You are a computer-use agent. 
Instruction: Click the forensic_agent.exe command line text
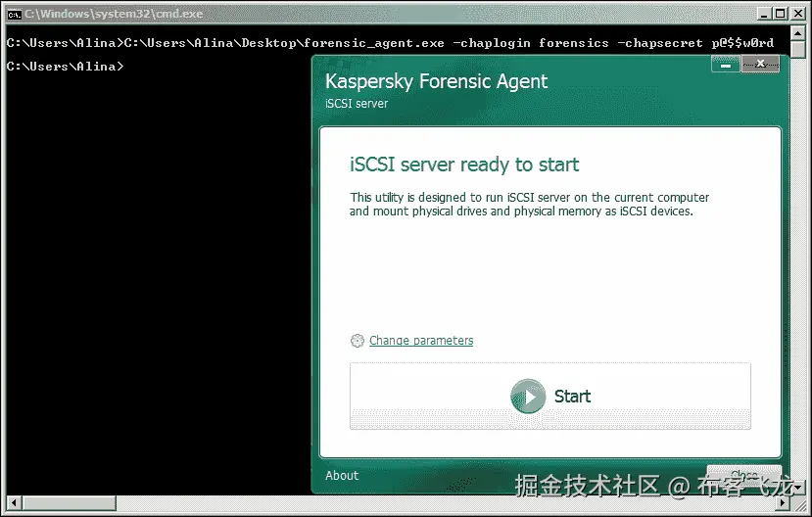tap(390, 43)
